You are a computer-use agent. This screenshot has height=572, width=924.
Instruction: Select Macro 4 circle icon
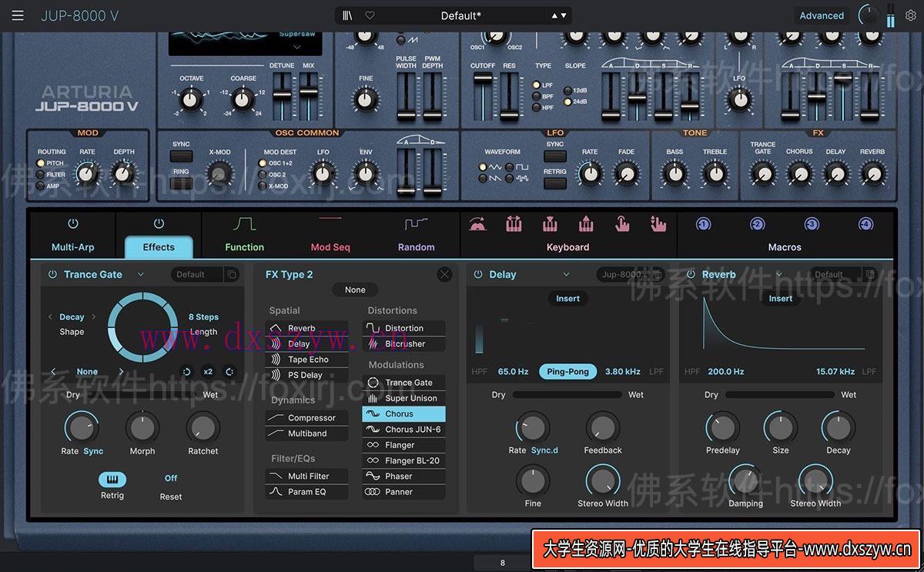[x=866, y=224]
